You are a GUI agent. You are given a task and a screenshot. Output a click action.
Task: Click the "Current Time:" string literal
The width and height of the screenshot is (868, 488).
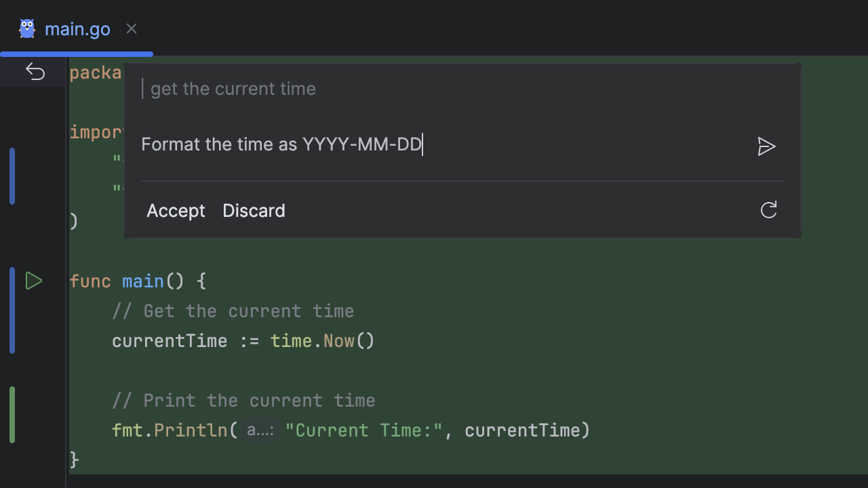coord(363,430)
